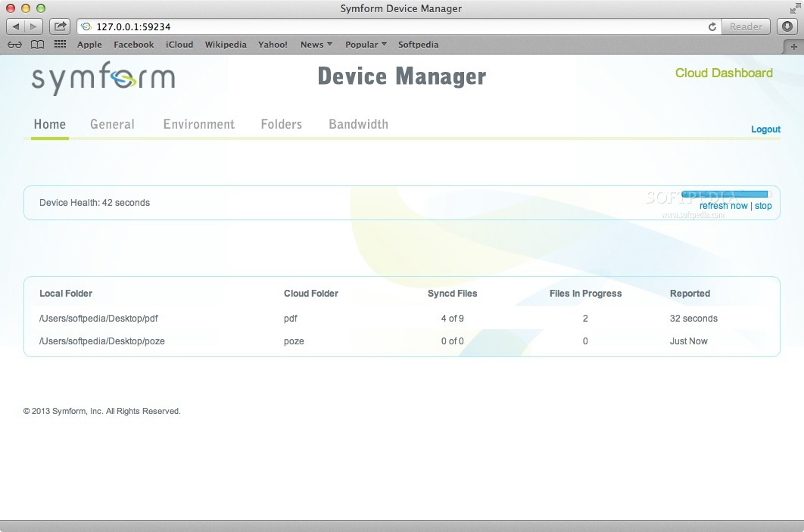Click the Cloud Folder column header

coord(311,293)
